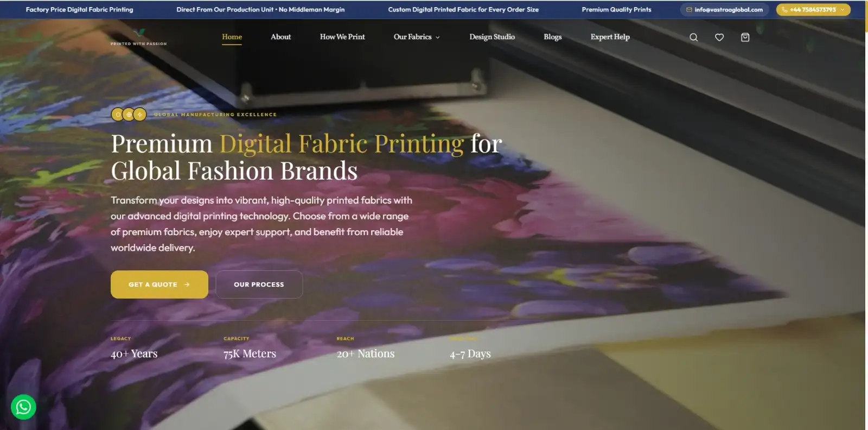868x430 pixels.
Task: Expand the phone number dropdown chevron
Action: 843,10
